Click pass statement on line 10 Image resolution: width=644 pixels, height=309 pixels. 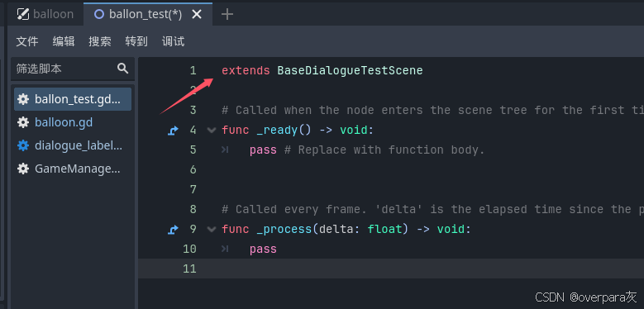point(263,249)
